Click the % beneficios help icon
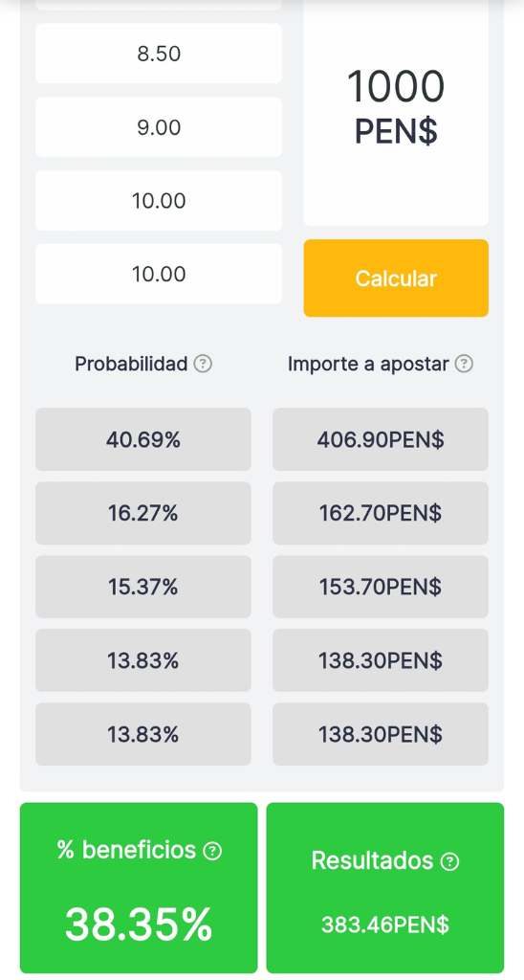This screenshot has height=980, width=524. click(212, 851)
